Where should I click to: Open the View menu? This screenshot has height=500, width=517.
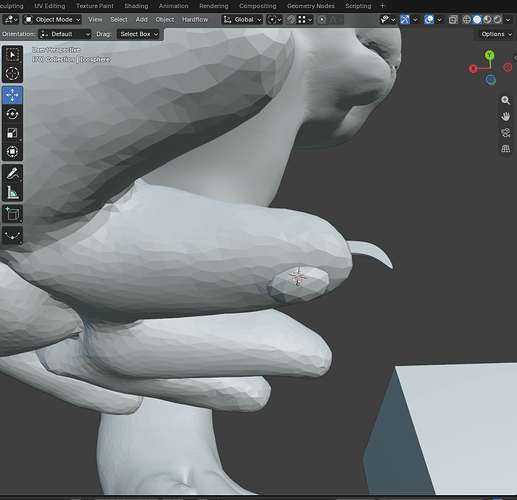coord(95,20)
